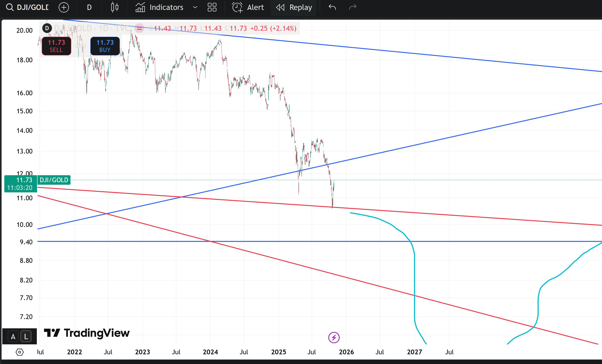
Task: Open the time zone settings icon
Action: [19, 352]
